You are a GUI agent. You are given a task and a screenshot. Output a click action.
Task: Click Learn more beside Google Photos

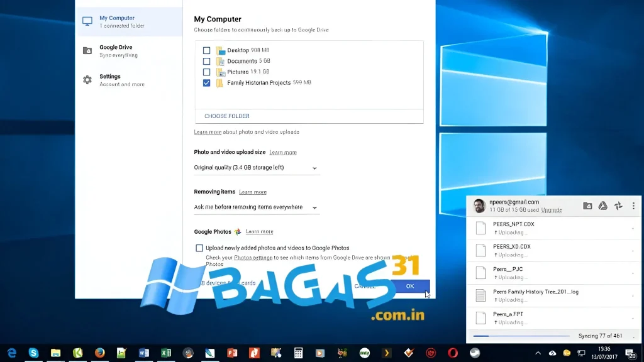coord(259,231)
